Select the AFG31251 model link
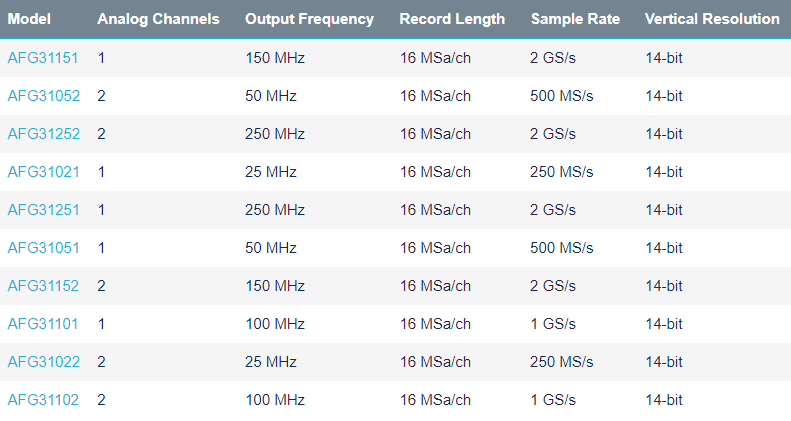The image size is (791, 421). pyautogui.click(x=43, y=210)
